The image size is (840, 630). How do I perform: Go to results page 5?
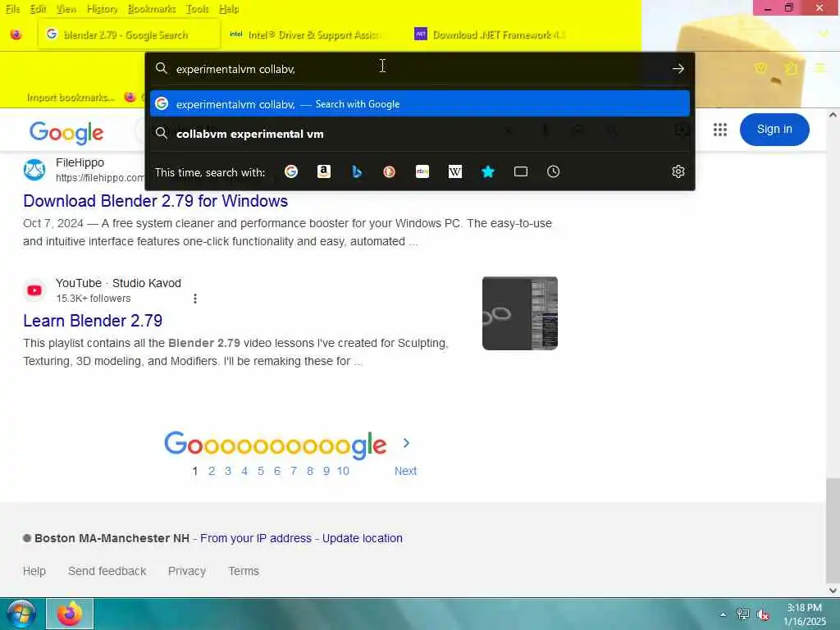(261, 471)
